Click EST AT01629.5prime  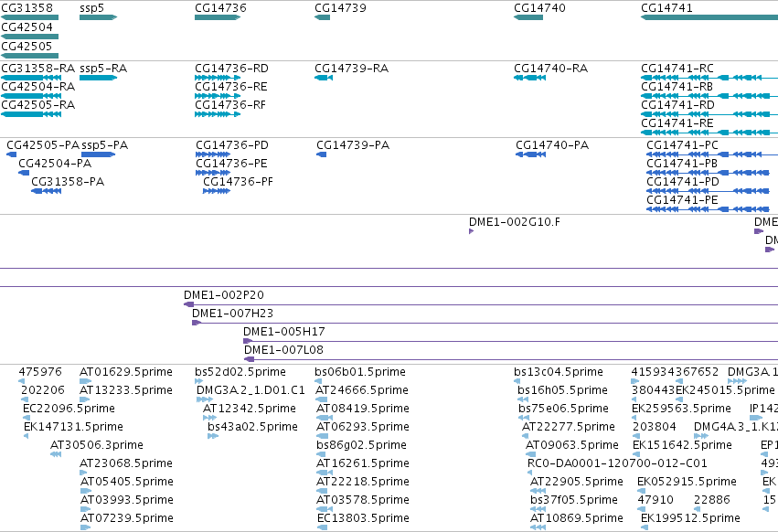coord(85,381)
